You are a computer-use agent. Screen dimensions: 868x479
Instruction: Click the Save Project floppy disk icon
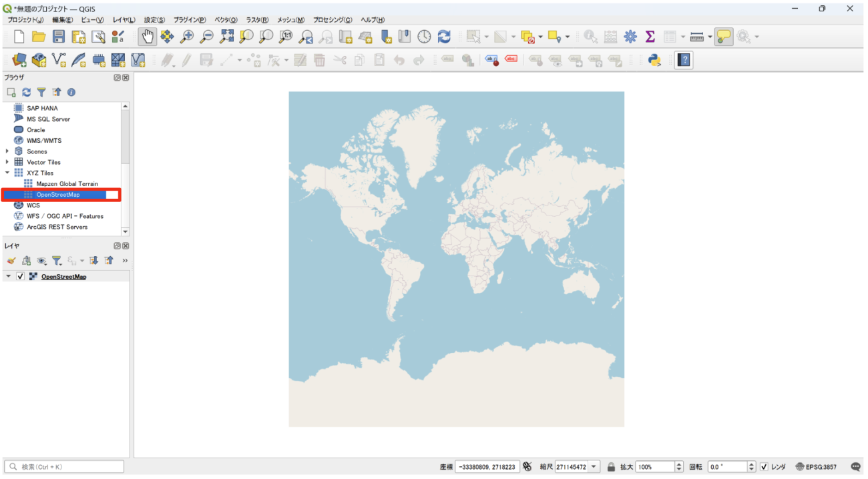(59, 37)
